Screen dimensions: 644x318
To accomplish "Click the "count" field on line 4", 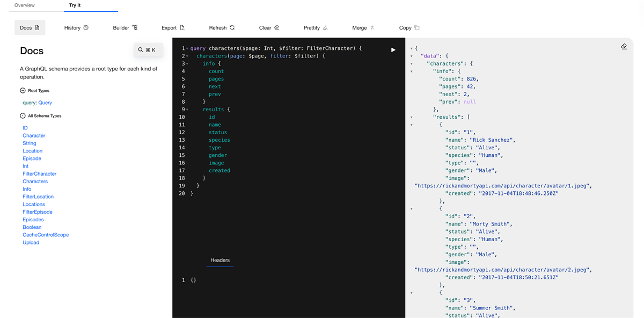I will 216,71.
